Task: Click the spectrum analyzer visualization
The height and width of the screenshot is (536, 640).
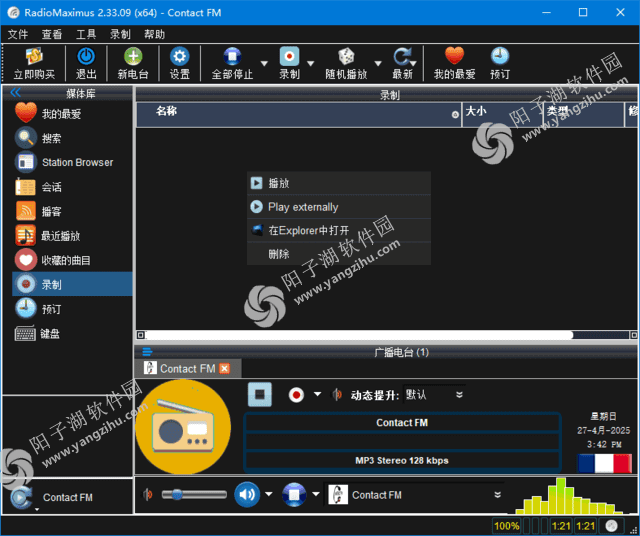Action: click(x=570, y=496)
